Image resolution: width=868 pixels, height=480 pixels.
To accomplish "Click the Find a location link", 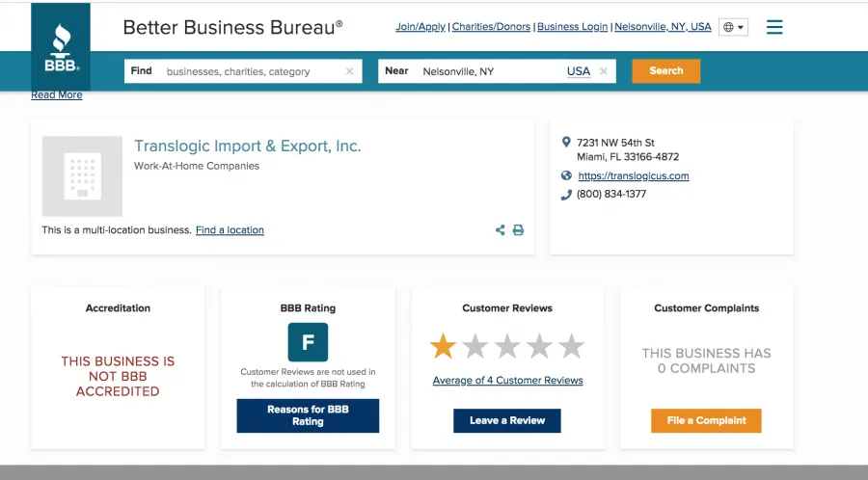I will (230, 230).
